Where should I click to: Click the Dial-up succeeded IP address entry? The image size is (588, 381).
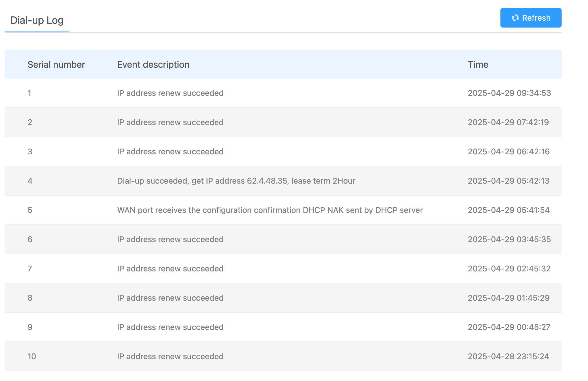(x=236, y=181)
